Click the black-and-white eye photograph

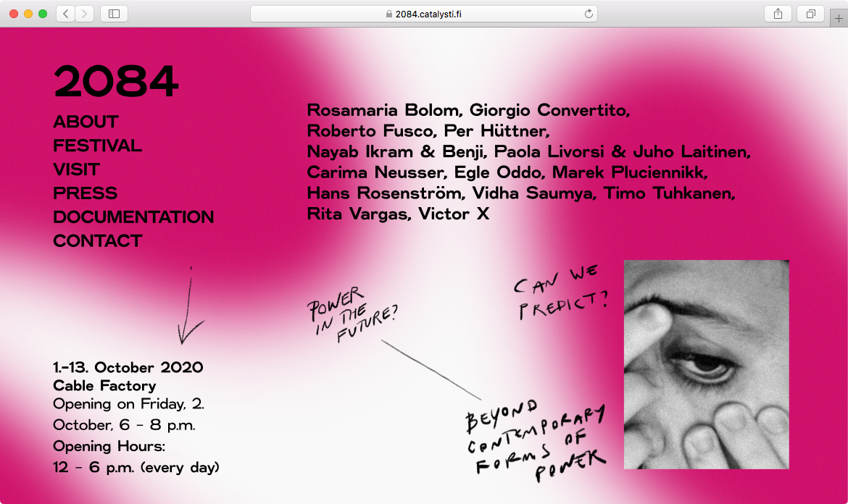coord(707,365)
